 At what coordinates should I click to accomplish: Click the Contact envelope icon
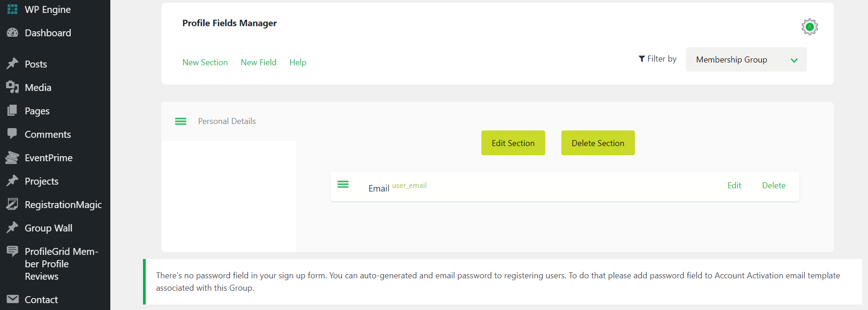(12, 299)
